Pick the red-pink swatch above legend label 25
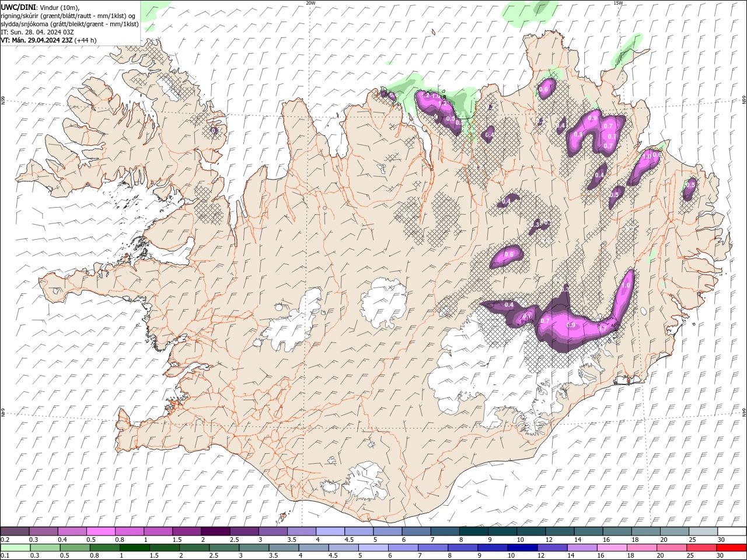The image size is (747, 560). click(x=701, y=548)
